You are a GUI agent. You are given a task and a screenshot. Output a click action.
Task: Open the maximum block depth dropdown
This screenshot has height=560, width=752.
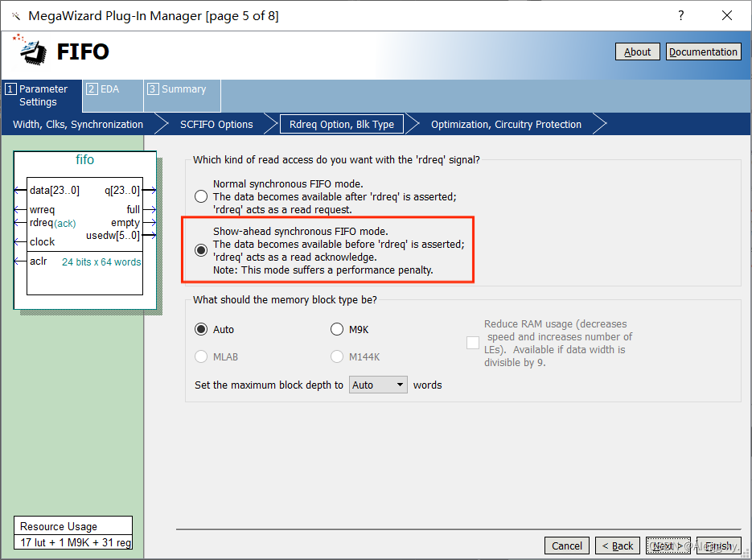pos(378,385)
